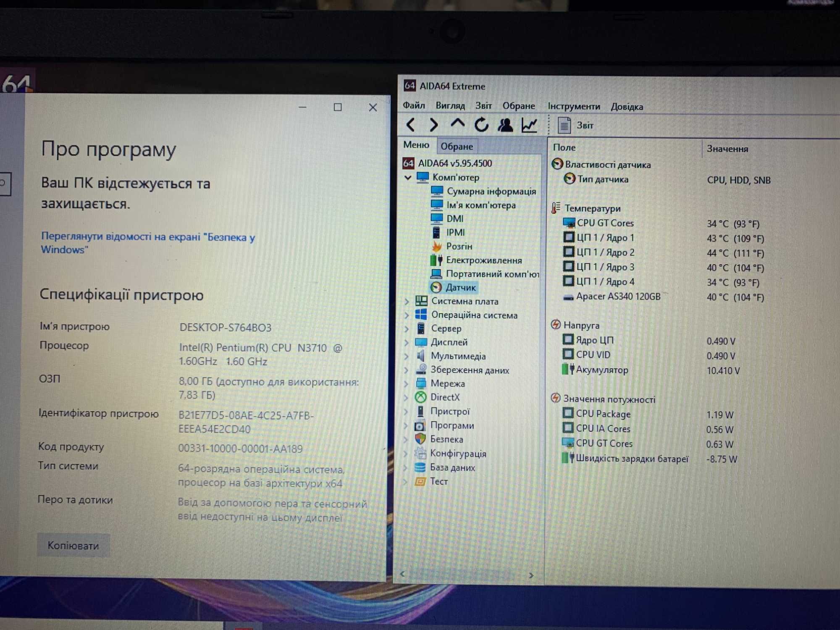This screenshot has height=630, width=840.
Task: Select the Apacer AS340 120GB row
Action: tap(663, 297)
